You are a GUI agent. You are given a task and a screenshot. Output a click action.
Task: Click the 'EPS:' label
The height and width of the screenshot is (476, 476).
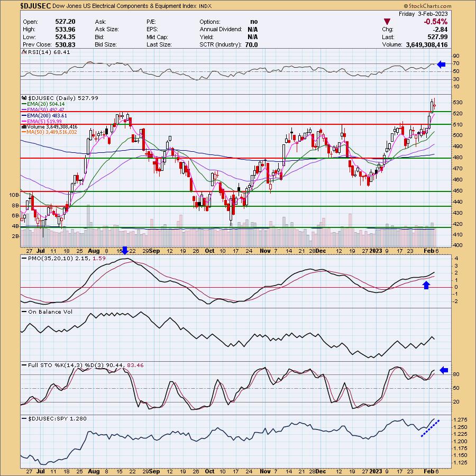(x=152, y=30)
